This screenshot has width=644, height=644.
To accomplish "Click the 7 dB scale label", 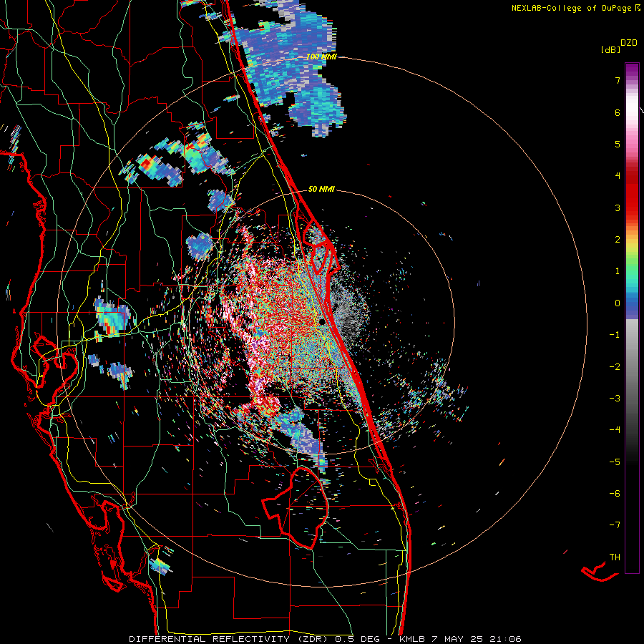I will (x=618, y=80).
